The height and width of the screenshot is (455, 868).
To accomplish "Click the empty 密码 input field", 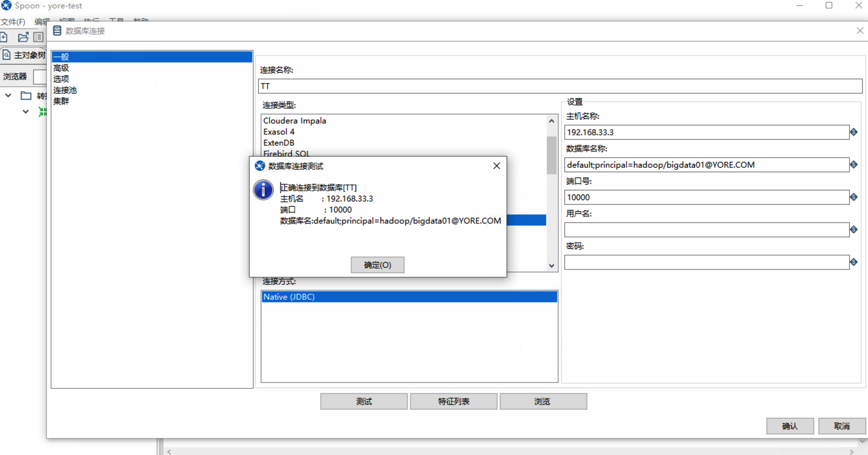I will [707, 262].
